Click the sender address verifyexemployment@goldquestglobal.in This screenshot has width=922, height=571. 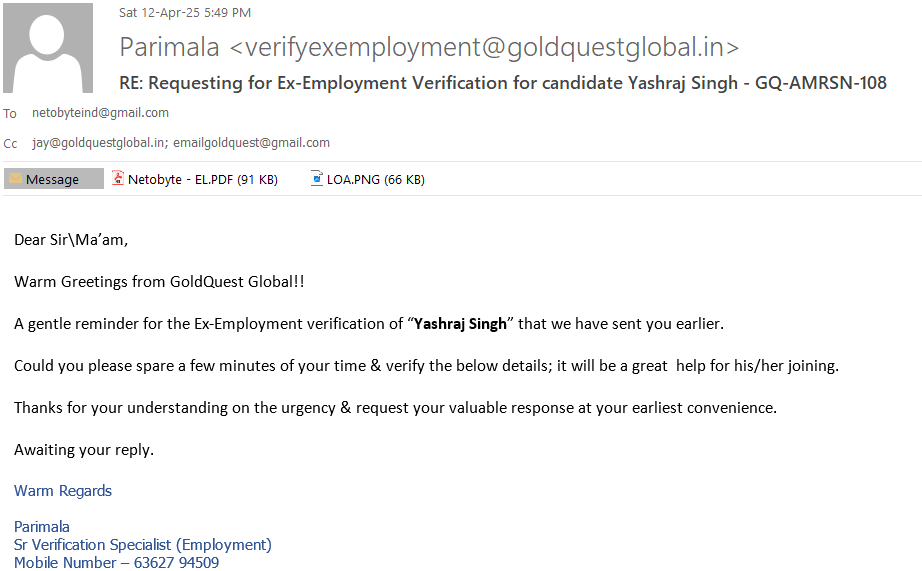485,47
